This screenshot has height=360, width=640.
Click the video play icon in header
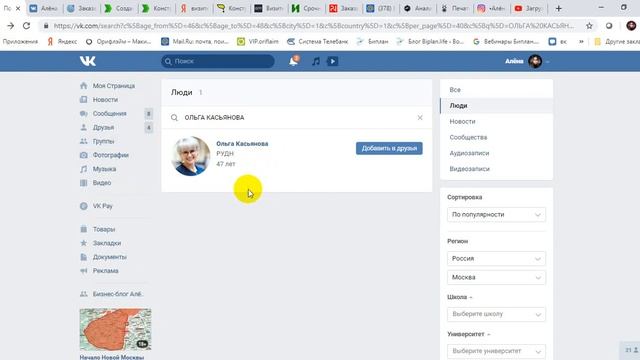[x=333, y=61]
